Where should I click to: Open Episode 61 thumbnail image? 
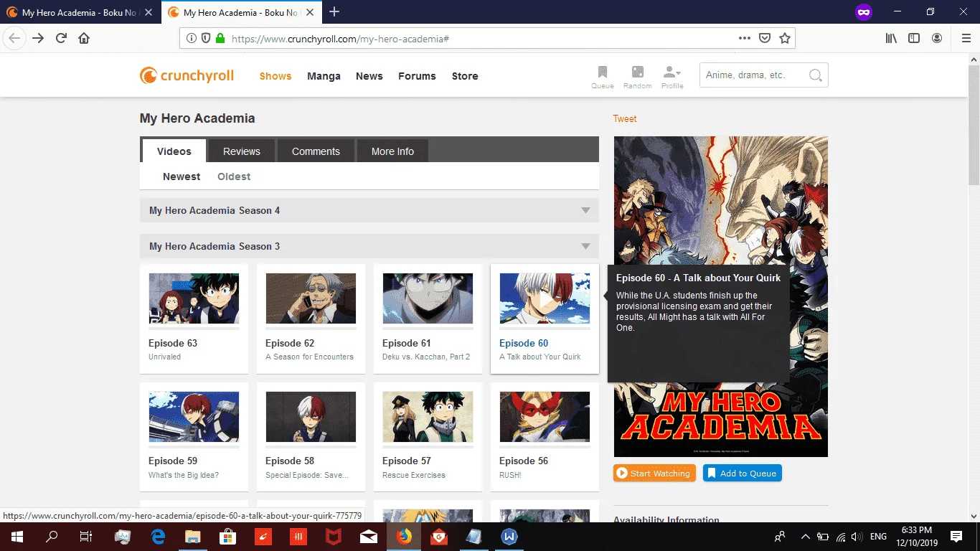[x=428, y=298]
